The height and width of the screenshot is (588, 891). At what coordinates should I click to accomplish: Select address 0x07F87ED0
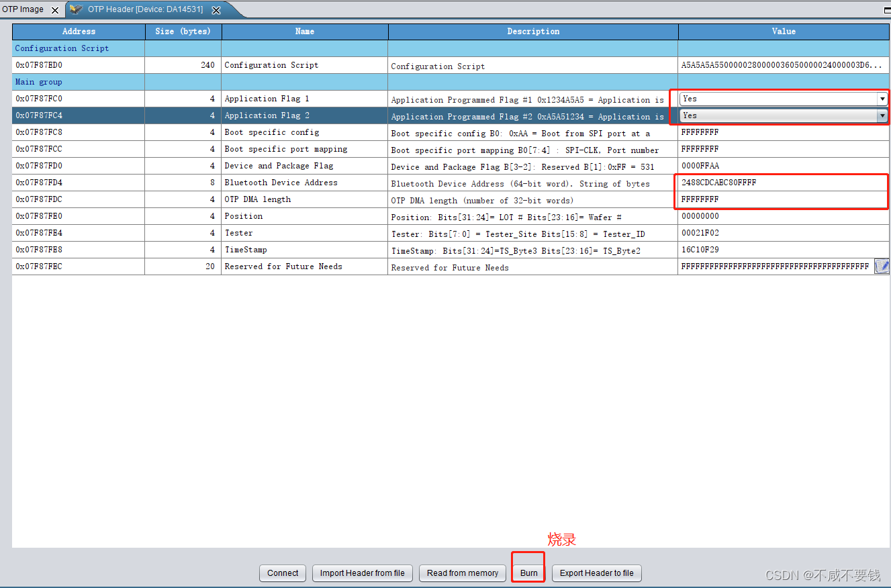79,65
